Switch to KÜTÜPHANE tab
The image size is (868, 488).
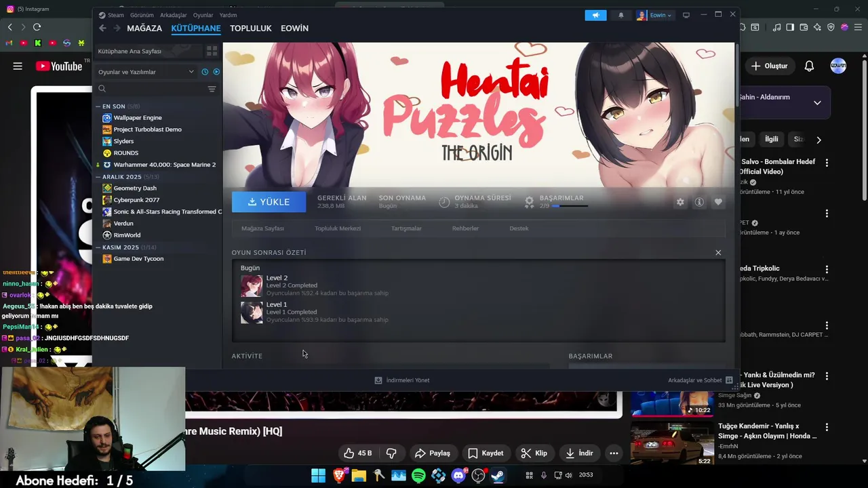point(196,28)
